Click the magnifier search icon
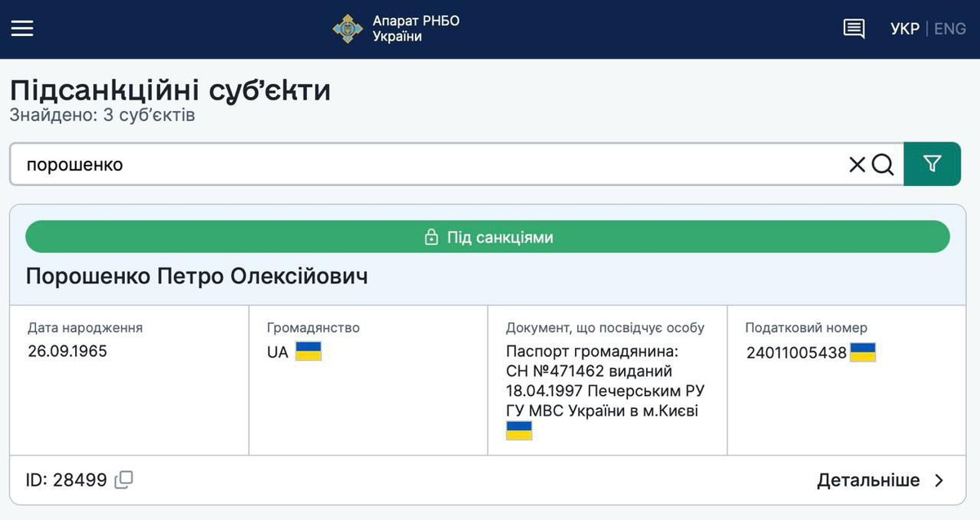Image resolution: width=980 pixels, height=520 pixels. click(x=883, y=165)
